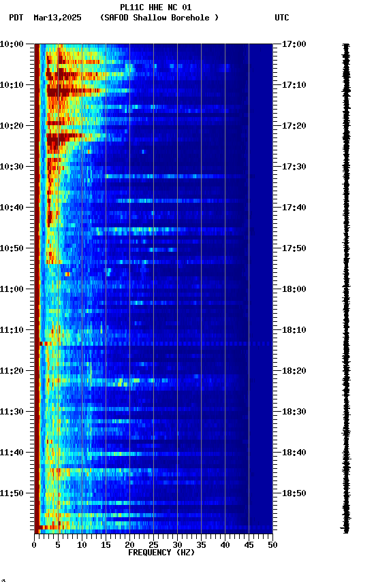Click the 50 Hz frequency tick label
The width and height of the screenshot is (376, 588).
click(272, 545)
